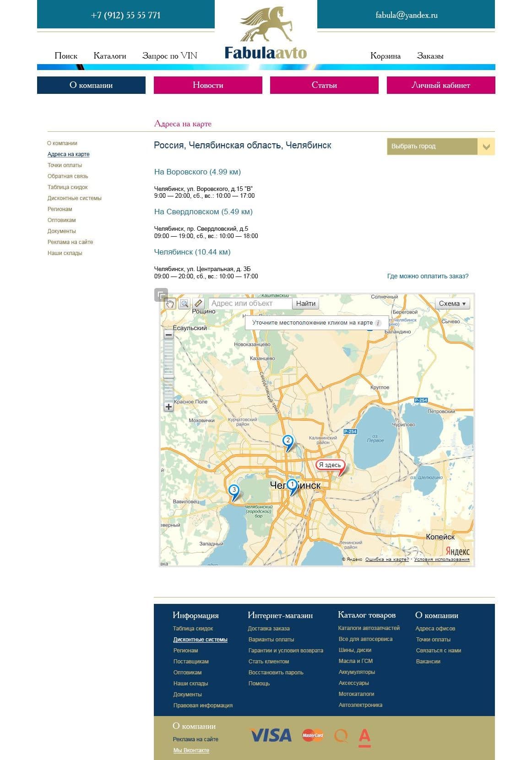Screen dimensions: 532x760
Task: Select the hand pan tool on map
Action: tap(170, 304)
